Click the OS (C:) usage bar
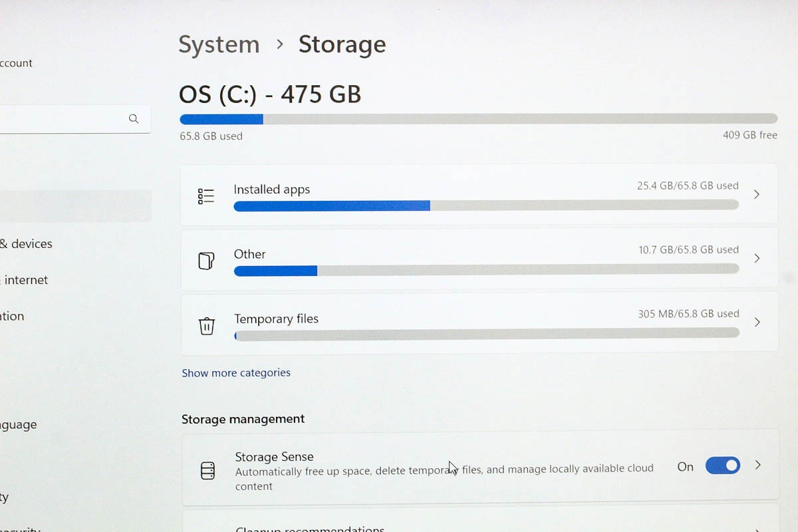This screenshot has width=798, height=532. [478, 119]
